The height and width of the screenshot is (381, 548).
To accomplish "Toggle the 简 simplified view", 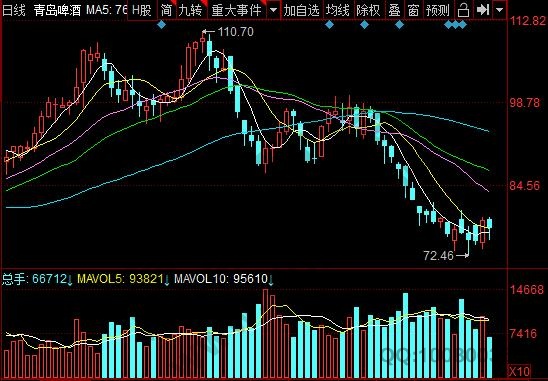I will click(166, 10).
